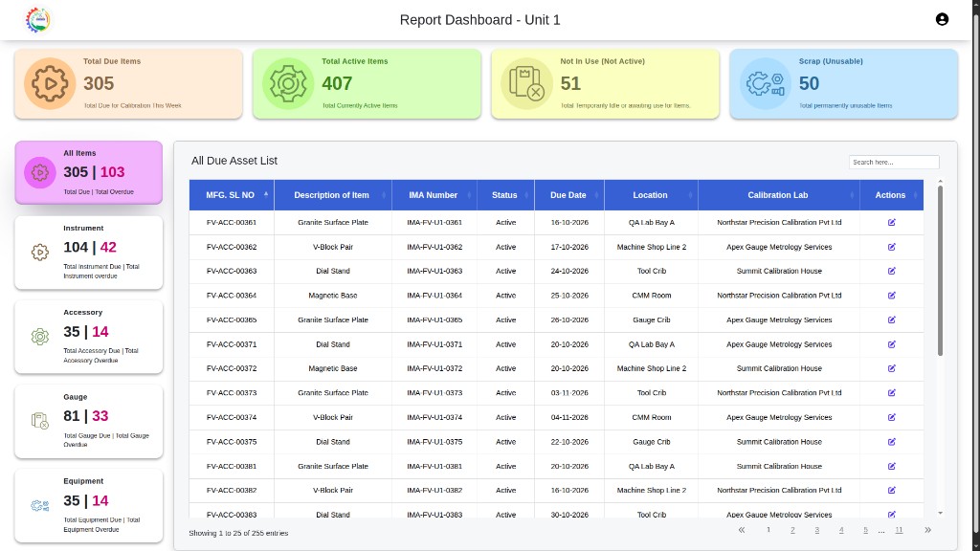
Task: Click the Total Active Items gear icon
Action: pos(288,84)
